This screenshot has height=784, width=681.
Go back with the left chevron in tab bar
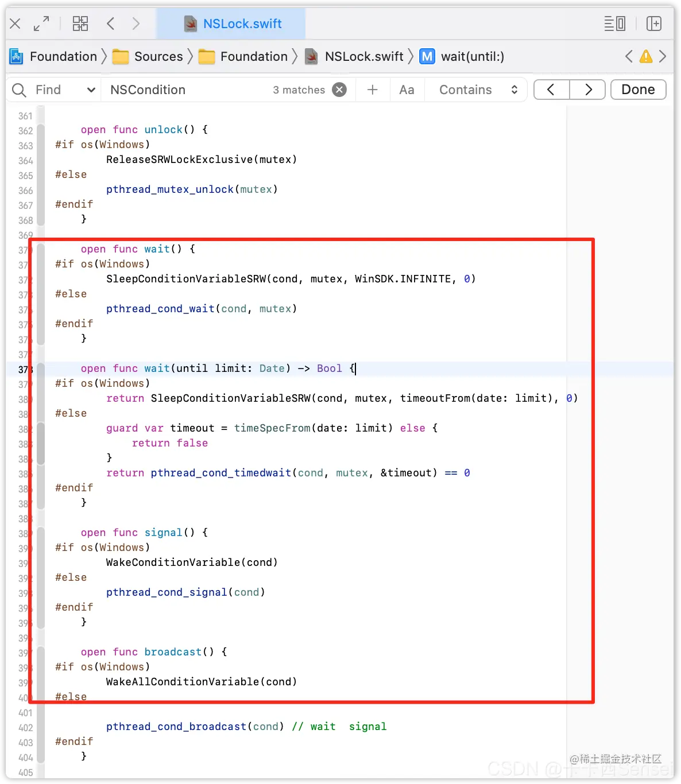coord(111,24)
